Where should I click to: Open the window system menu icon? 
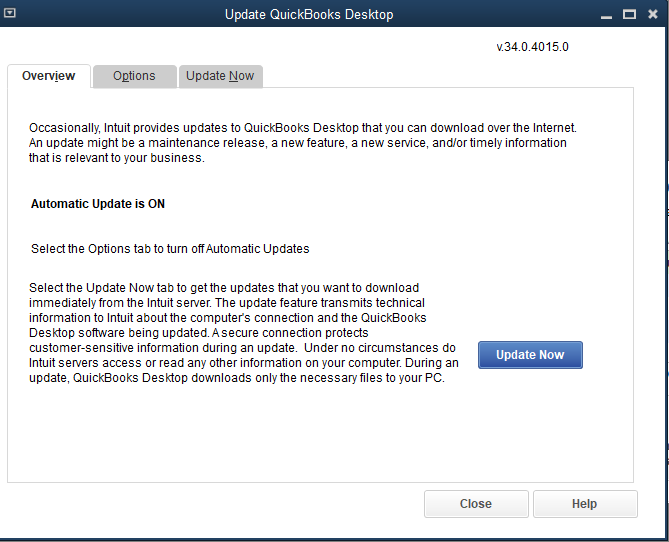point(9,13)
